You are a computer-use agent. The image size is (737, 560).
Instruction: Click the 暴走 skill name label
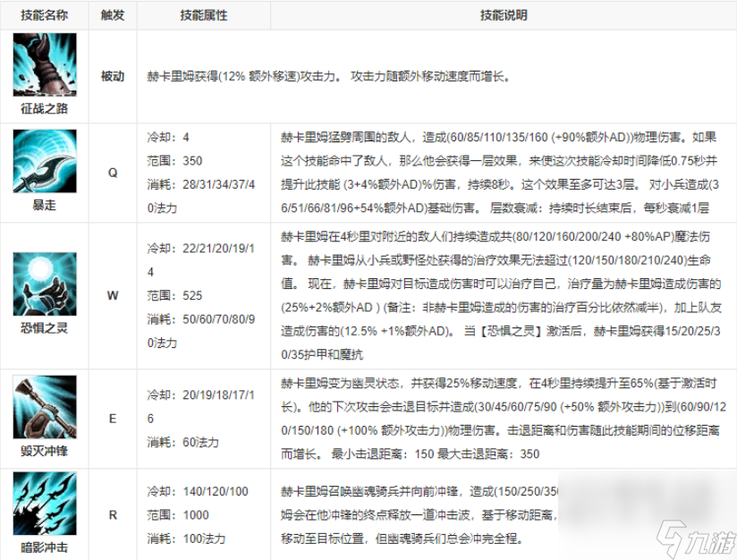44,205
